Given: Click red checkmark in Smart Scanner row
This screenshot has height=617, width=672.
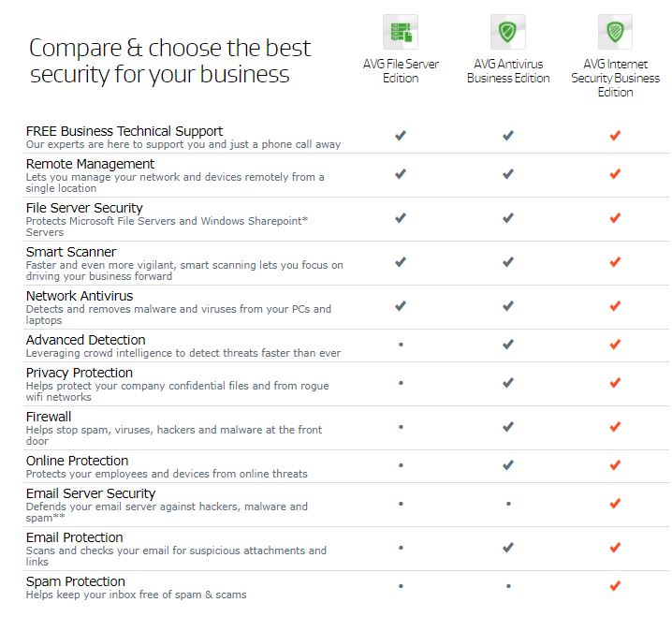Looking at the screenshot, I should pyautogui.click(x=615, y=262).
